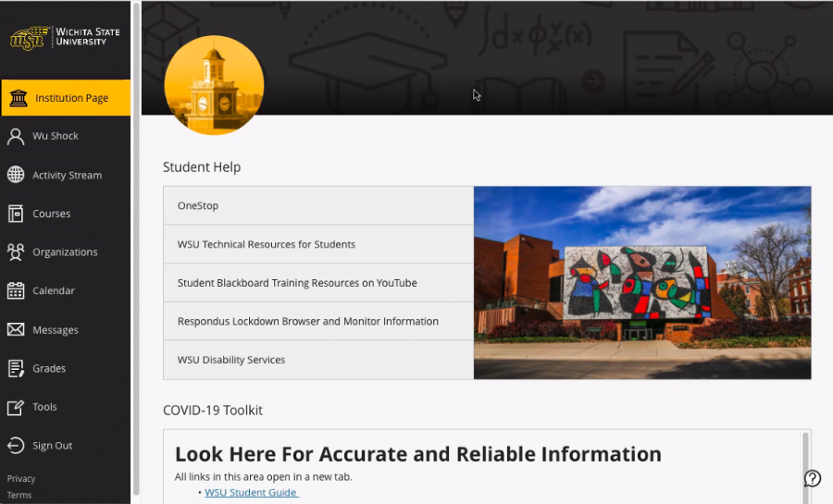Click the Courses book icon
This screenshot has width=833, height=504.
pyautogui.click(x=16, y=214)
